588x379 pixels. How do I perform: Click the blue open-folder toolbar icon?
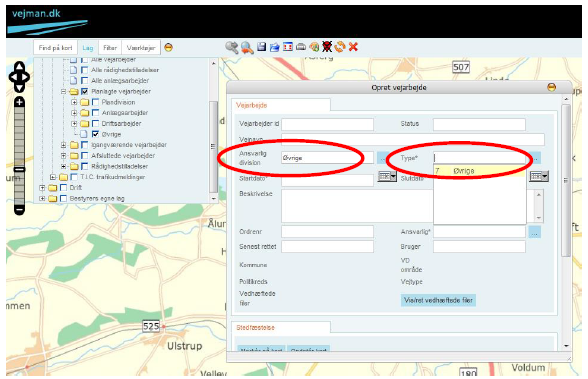[274, 47]
